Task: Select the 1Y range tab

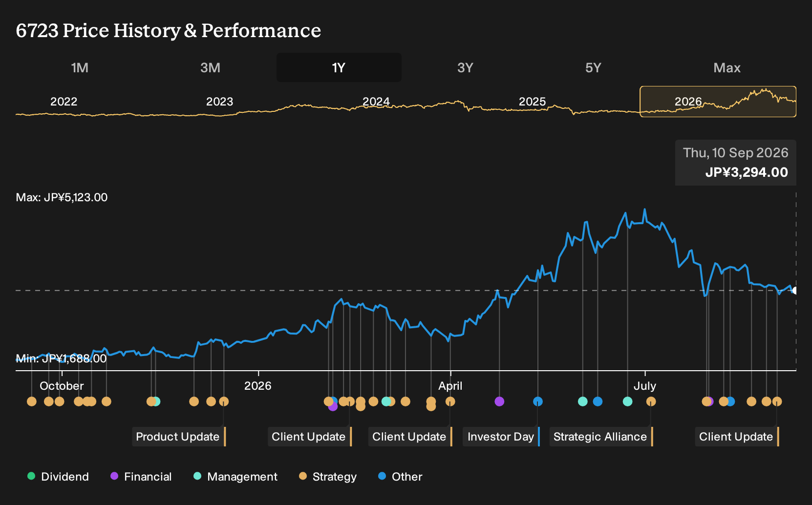Action: tap(339, 67)
